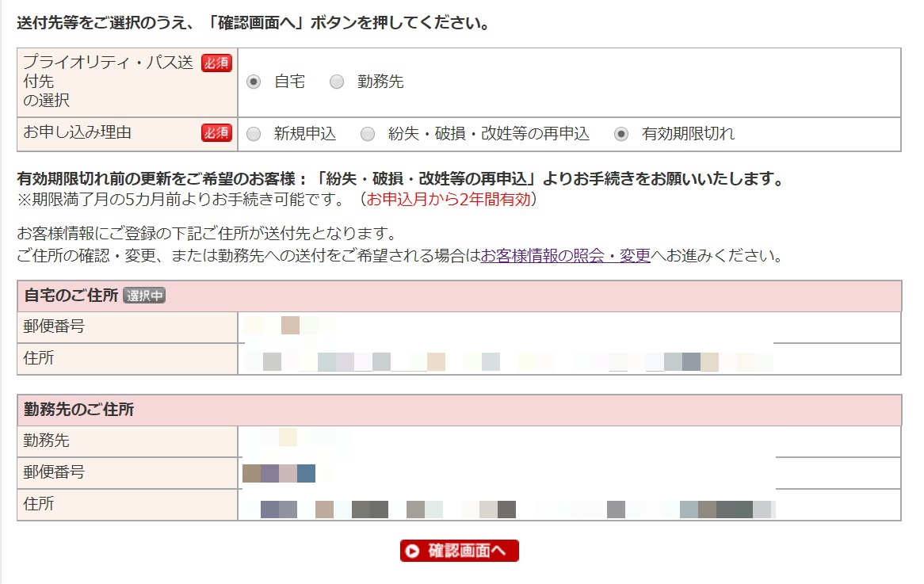Image resolution: width=924 pixels, height=584 pixels.
Task: Select 新規申込 as the application reason
Action: (x=254, y=135)
